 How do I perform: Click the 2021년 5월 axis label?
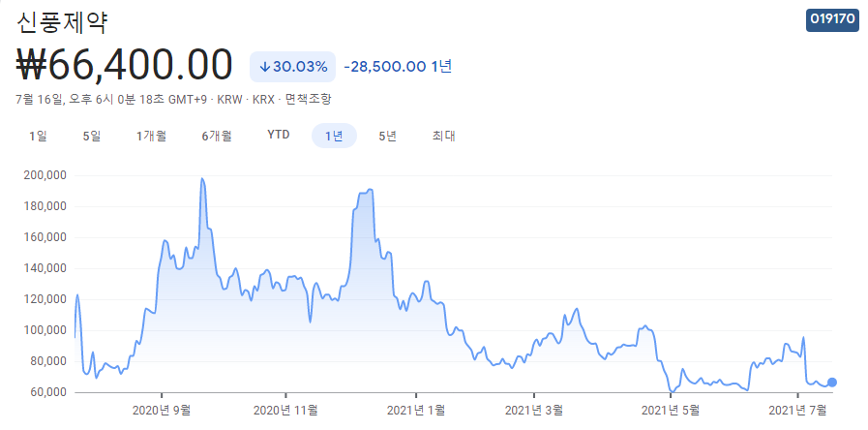[671, 410]
